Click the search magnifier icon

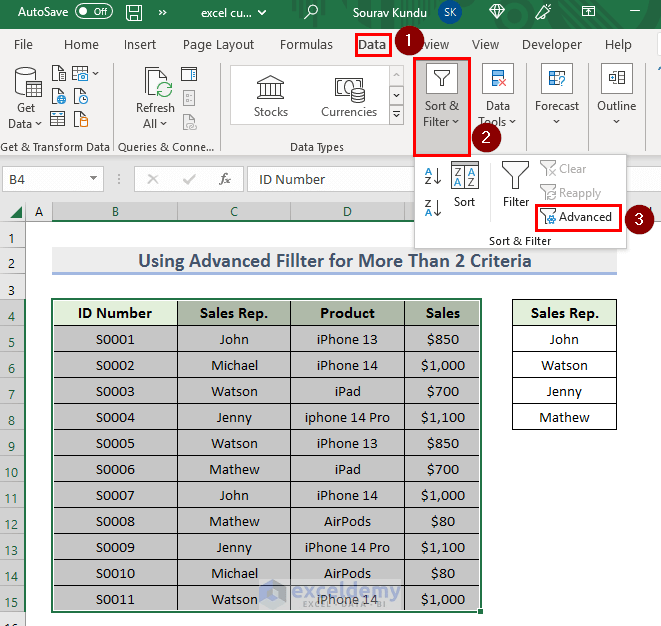tap(311, 12)
